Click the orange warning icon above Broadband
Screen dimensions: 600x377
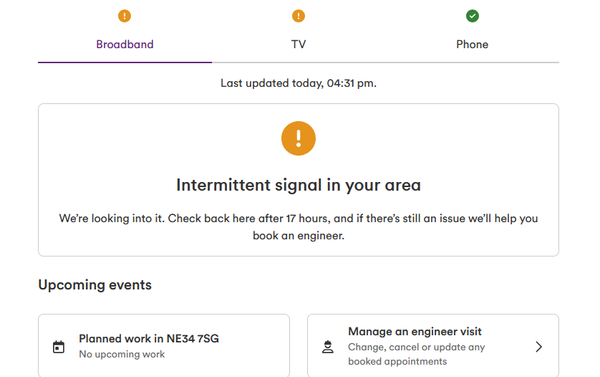(124, 16)
